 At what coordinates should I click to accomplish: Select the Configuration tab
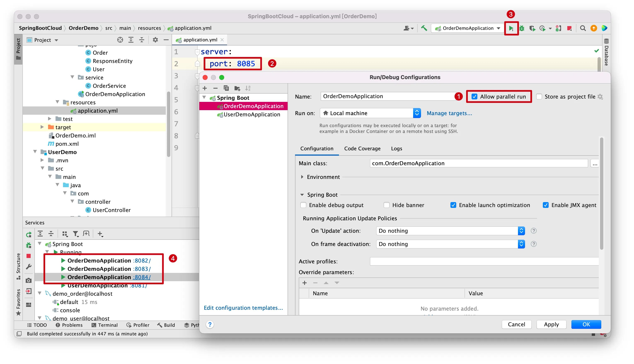(317, 148)
